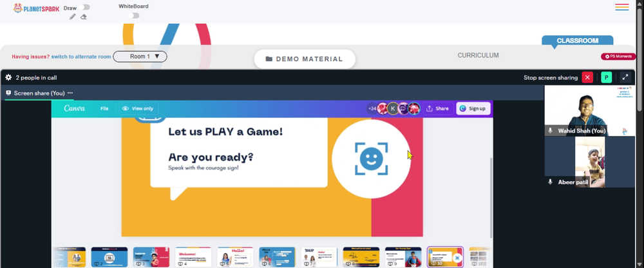This screenshot has width=644, height=268.
Task: Select slide thumbnail 5 Hello
Action: click(235, 257)
